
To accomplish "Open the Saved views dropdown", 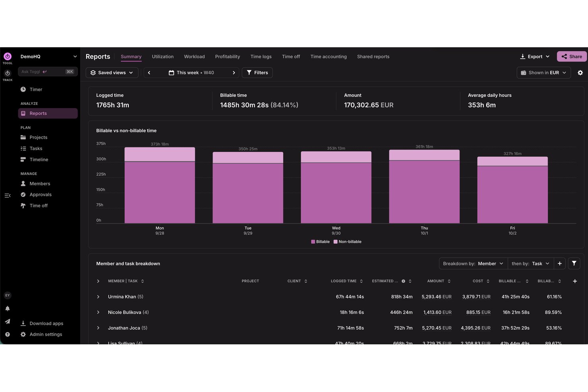I will pos(112,73).
